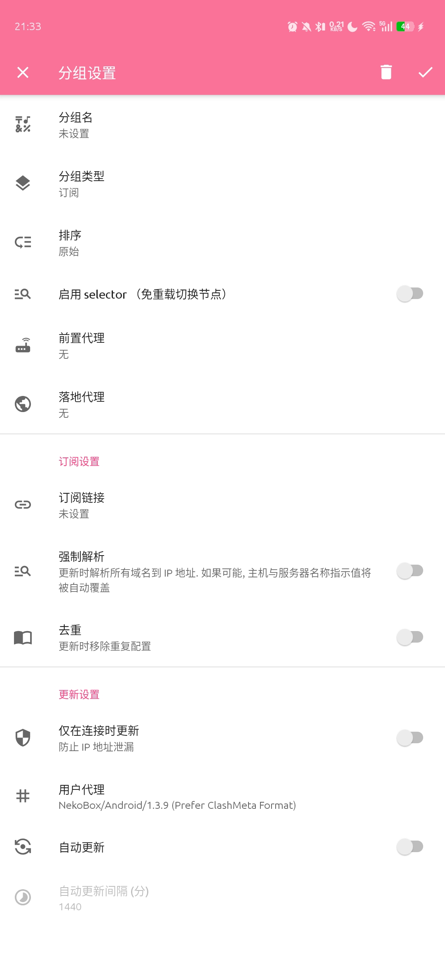Enable the selector toggle switch
This screenshot has height=980, width=445.
[x=410, y=294]
